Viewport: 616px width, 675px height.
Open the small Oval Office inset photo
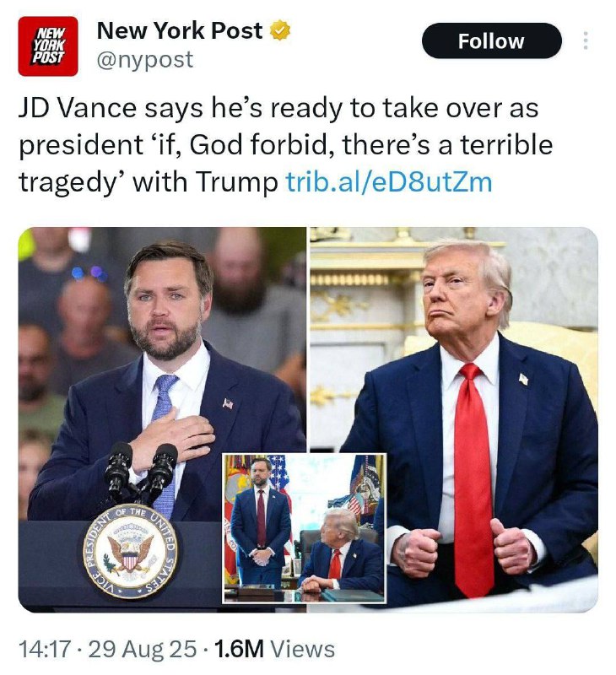305,529
